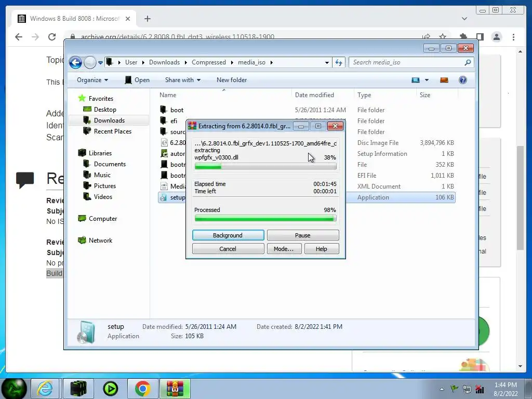This screenshot has height=399, width=532.
Task: Open recent locations dropdown arrow
Action: tap(100, 63)
